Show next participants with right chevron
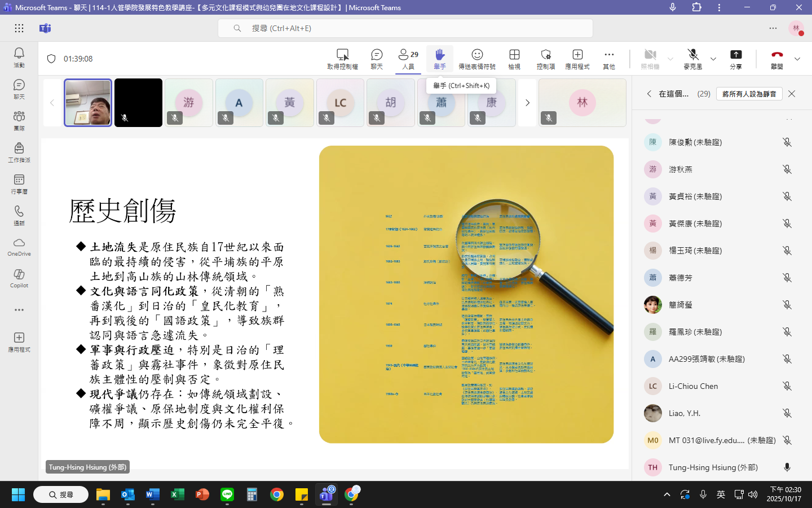The image size is (812, 508). (x=527, y=103)
